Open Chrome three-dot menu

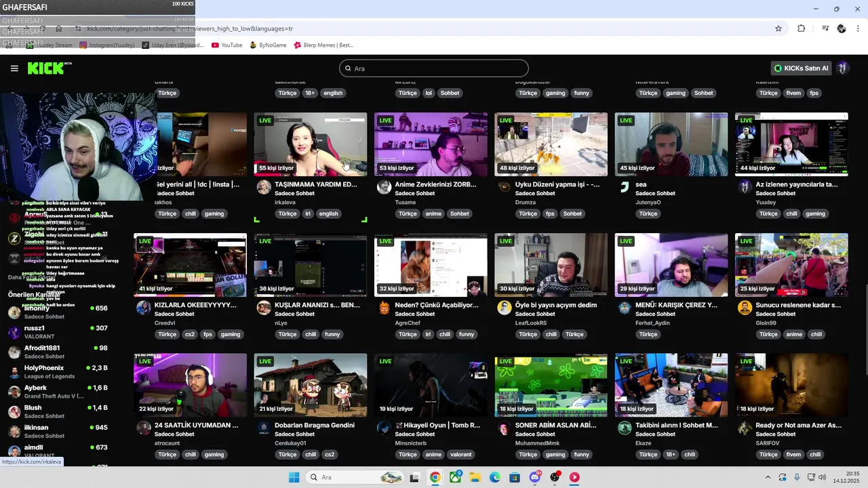[859, 28]
